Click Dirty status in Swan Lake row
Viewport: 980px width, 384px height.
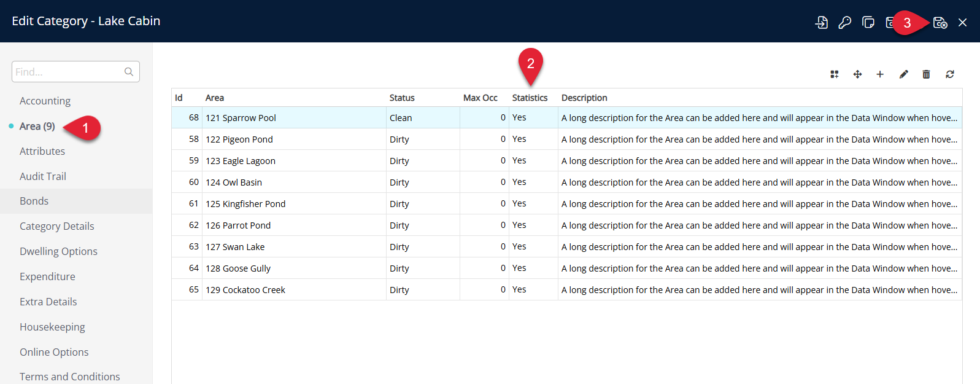pyautogui.click(x=399, y=247)
